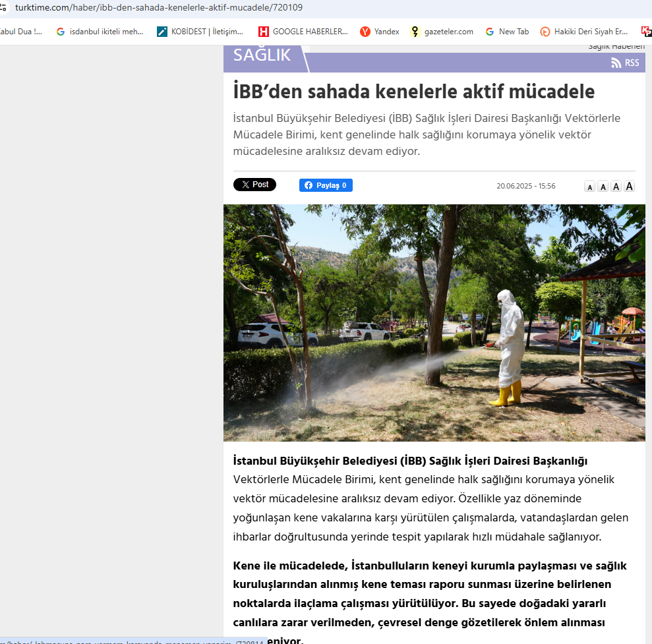Click the last red bookmark favicon

tap(647, 32)
